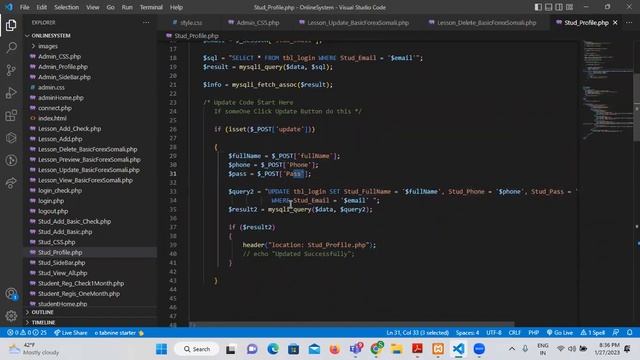640x360 pixels.
Task: Open the Run menu
Action: (127, 7)
